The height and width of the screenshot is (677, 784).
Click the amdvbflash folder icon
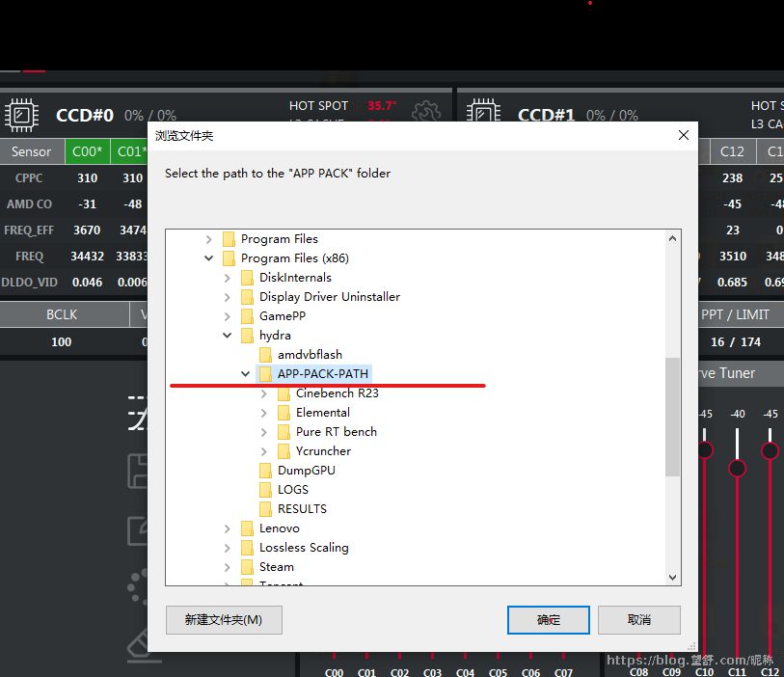pyautogui.click(x=265, y=355)
